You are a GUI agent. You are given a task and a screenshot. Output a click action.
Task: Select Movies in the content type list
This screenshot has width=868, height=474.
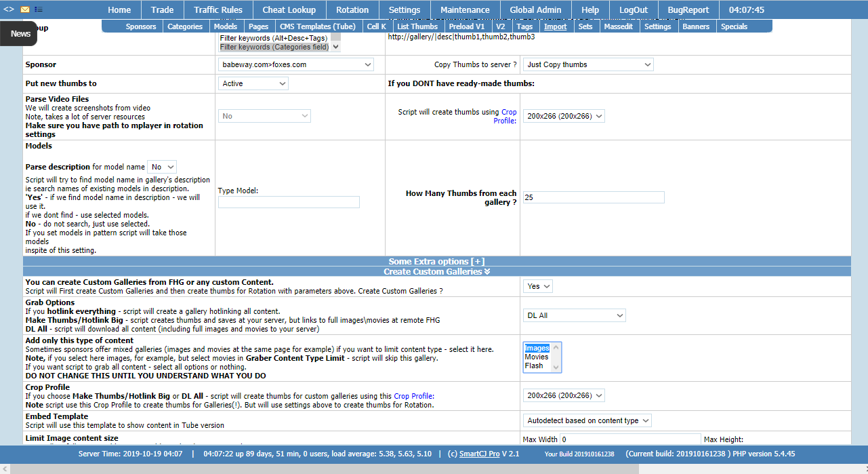click(x=537, y=357)
